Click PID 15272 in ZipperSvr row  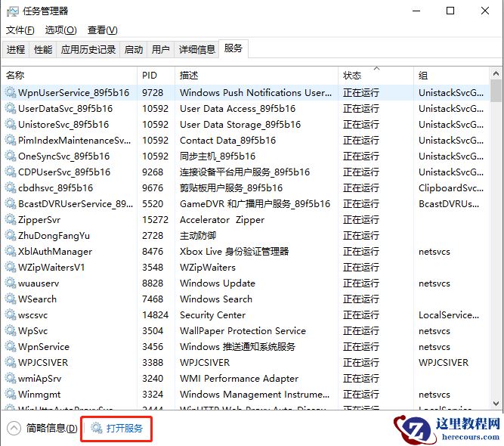coord(155,220)
